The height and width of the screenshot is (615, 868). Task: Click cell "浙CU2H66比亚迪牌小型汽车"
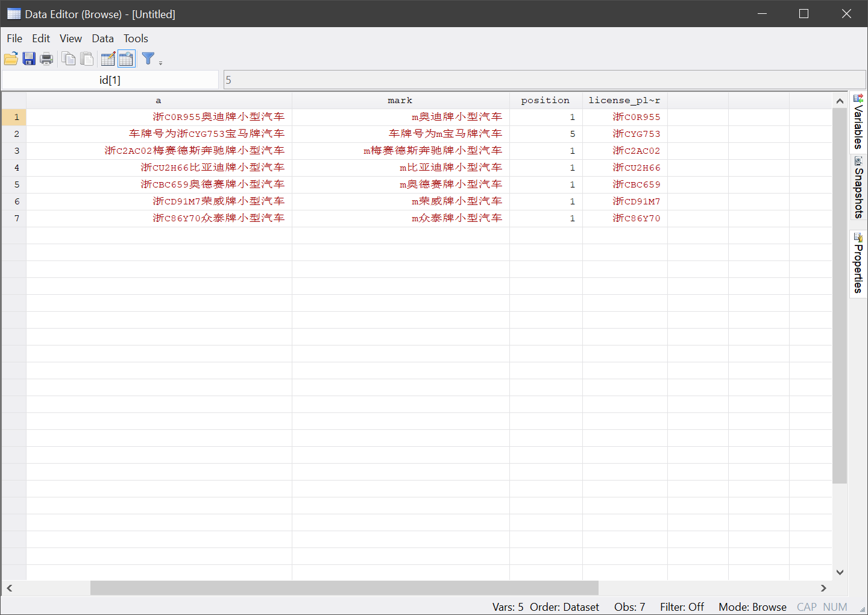click(159, 168)
